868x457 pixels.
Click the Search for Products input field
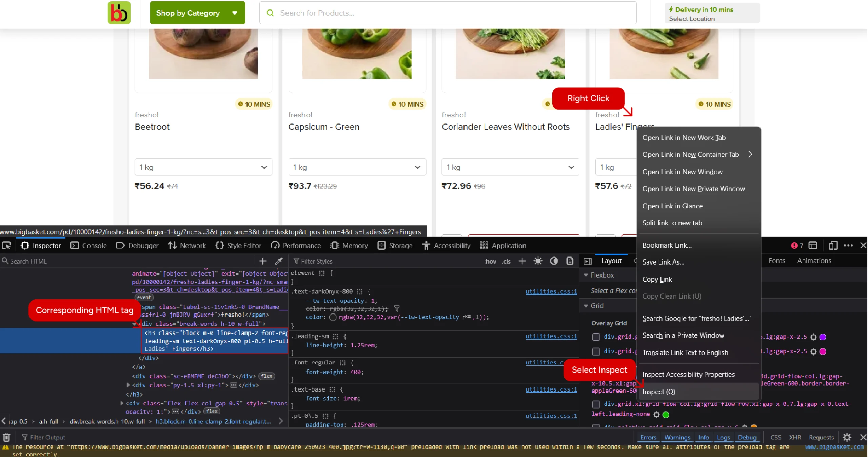pos(373,13)
